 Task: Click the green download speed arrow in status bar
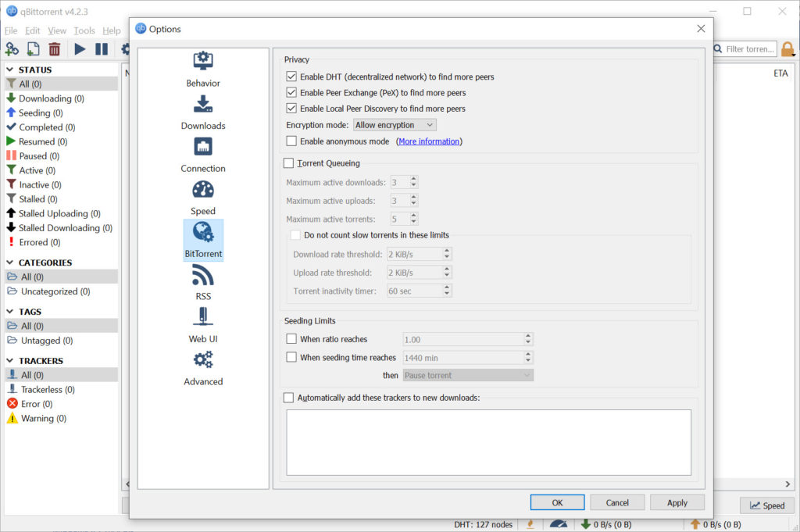tap(586, 524)
